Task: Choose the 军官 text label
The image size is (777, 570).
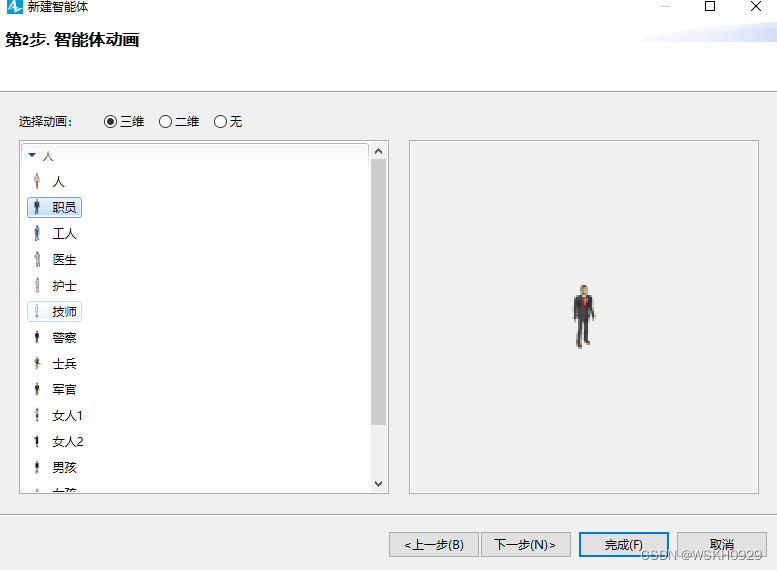Action: (x=64, y=390)
